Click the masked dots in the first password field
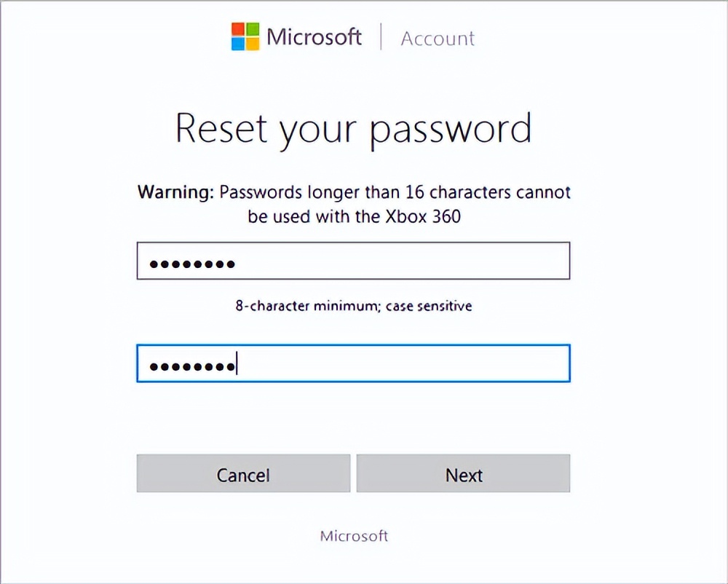The width and height of the screenshot is (728, 584). (192, 264)
